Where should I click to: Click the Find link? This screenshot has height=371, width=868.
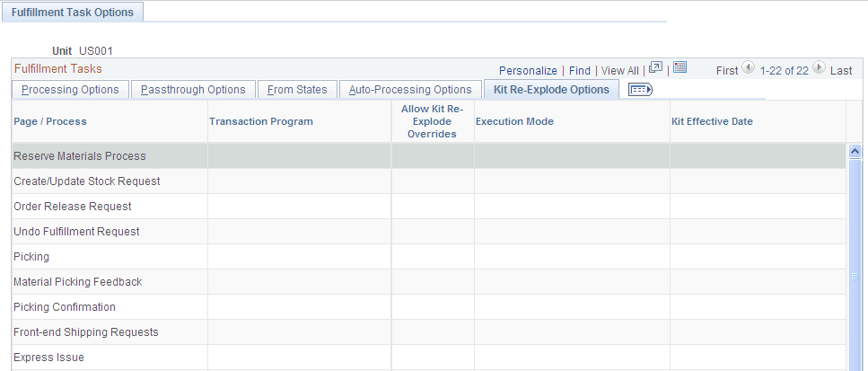(580, 70)
